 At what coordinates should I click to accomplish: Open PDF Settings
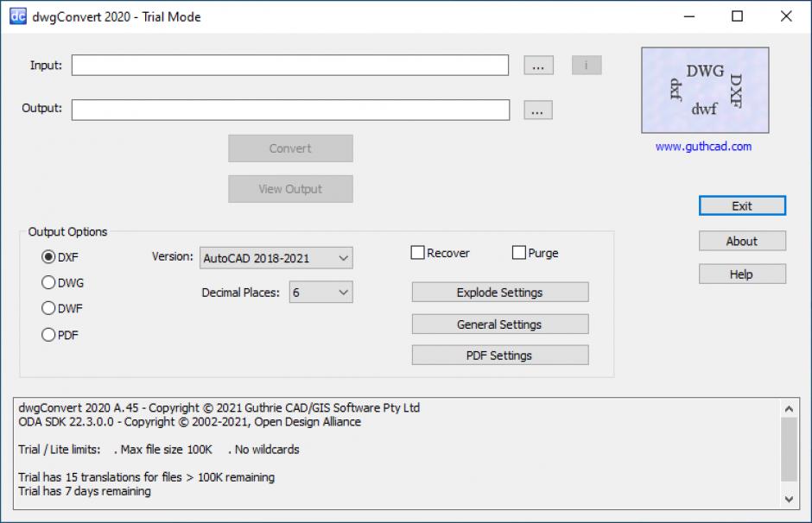tap(500, 356)
